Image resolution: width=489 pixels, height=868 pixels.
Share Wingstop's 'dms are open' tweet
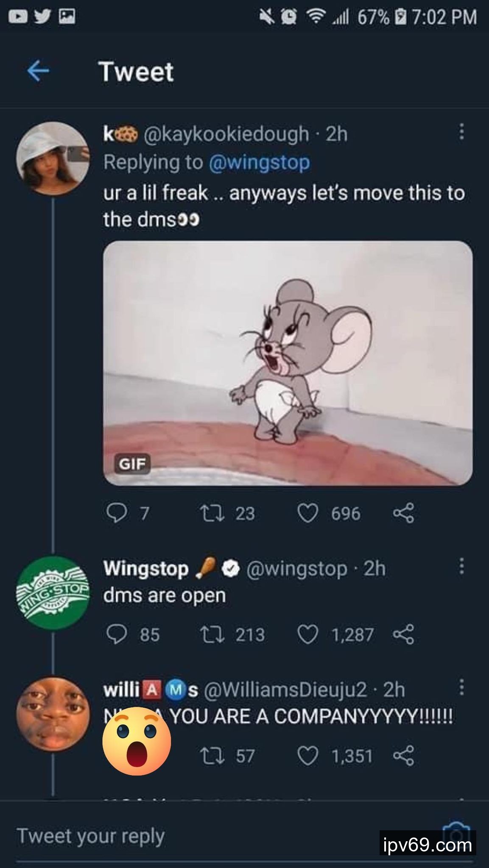(x=403, y=635)
